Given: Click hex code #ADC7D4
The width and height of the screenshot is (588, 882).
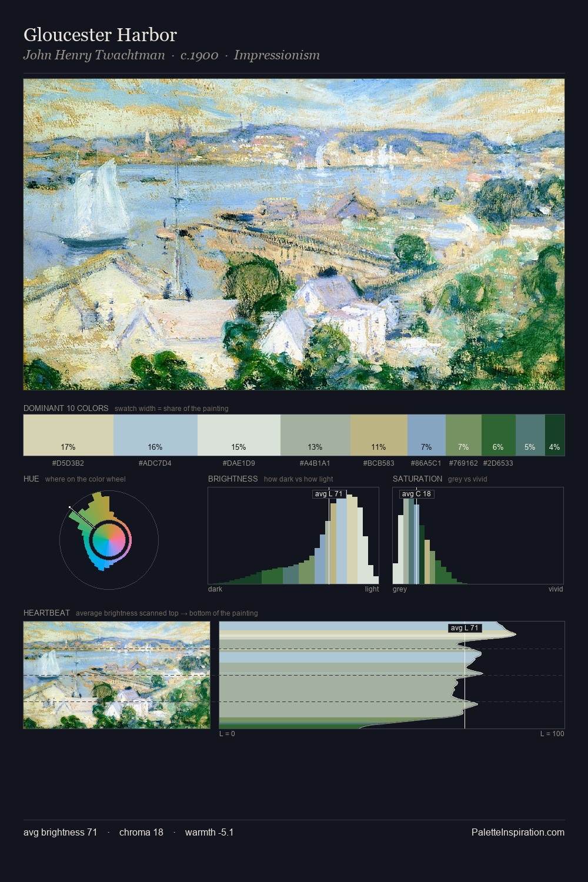Looking at the screenshot, I should 155,463.
